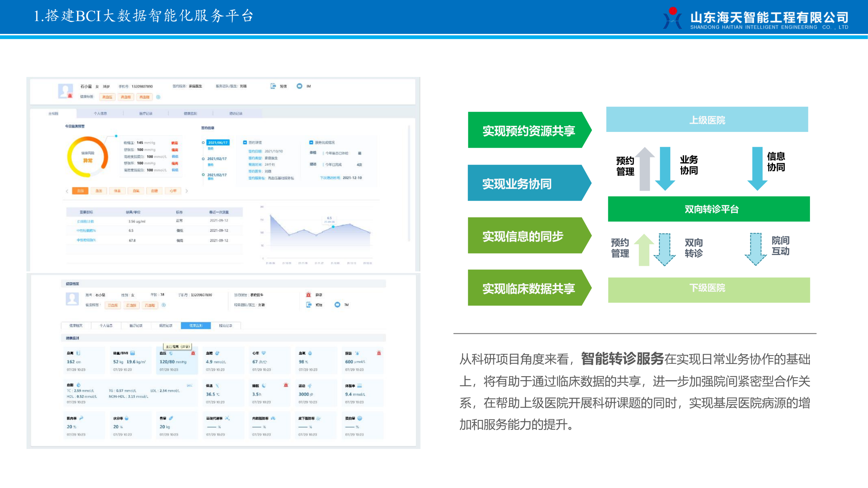The width and height of the screenshot is (868, 488).
Task: Click the heart icon on 心率 card
Action: [x=264, y=353]
